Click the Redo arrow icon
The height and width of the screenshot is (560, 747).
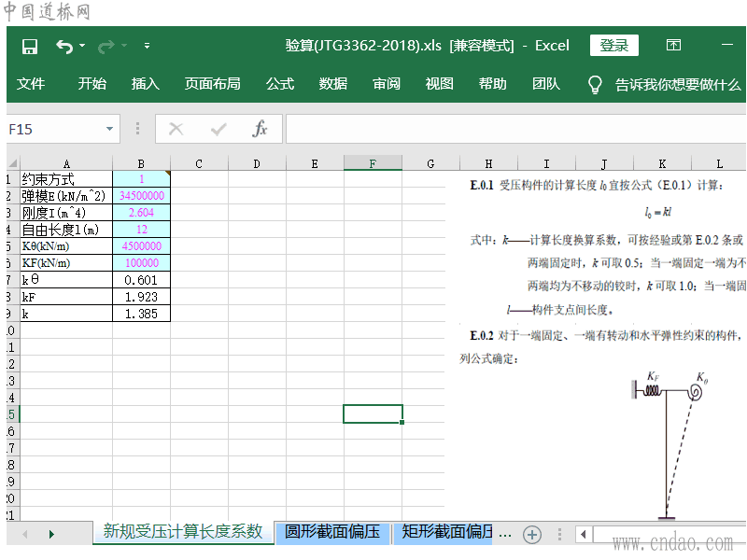click(106, 46)
